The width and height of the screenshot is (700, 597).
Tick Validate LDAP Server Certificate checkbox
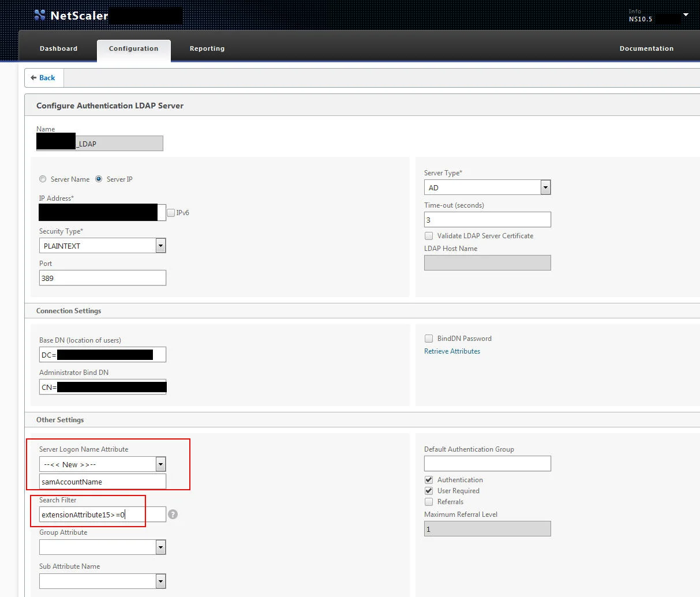pyautogui.click(x=429, y=235)
